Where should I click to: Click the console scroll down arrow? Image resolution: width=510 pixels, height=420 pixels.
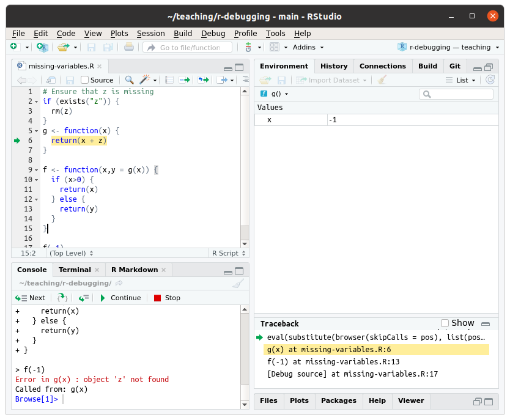(245, 405)
